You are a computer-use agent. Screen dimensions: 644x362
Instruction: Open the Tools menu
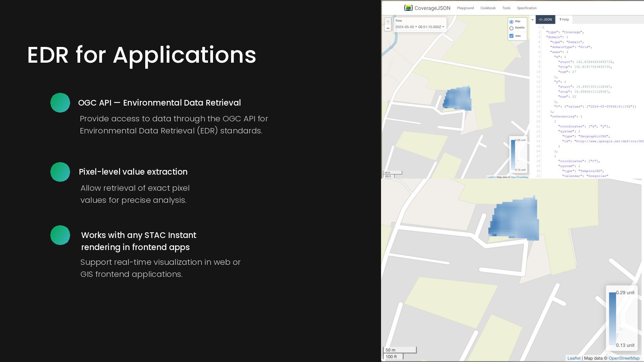[x=506, y=8]
